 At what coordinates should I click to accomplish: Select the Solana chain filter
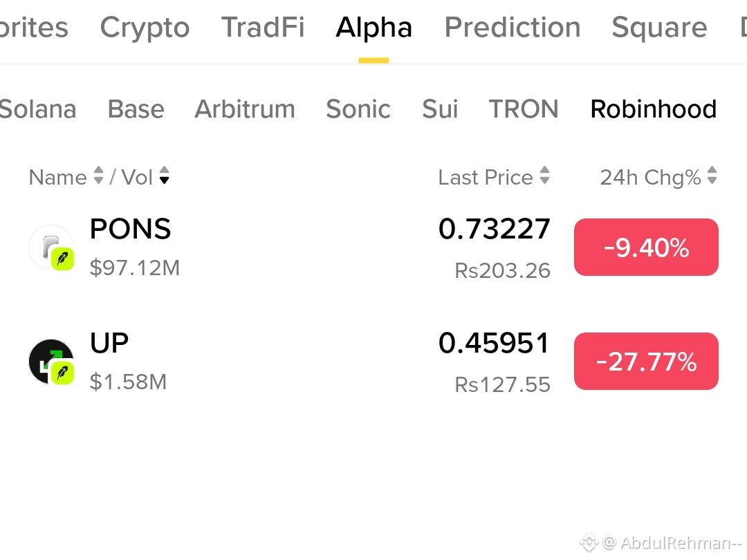(37, 109)
